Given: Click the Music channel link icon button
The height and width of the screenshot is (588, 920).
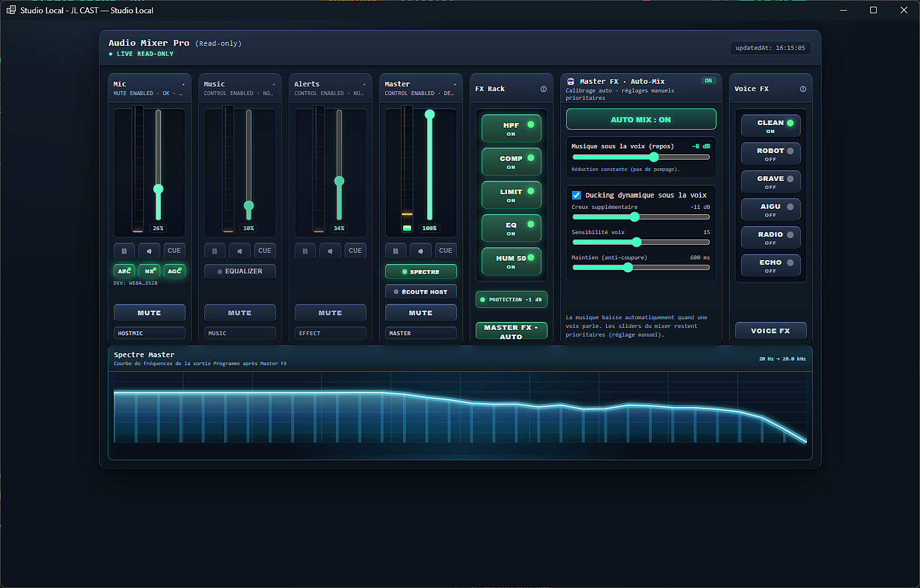Looking at the screenshot, I should click(x=215, y=251).
